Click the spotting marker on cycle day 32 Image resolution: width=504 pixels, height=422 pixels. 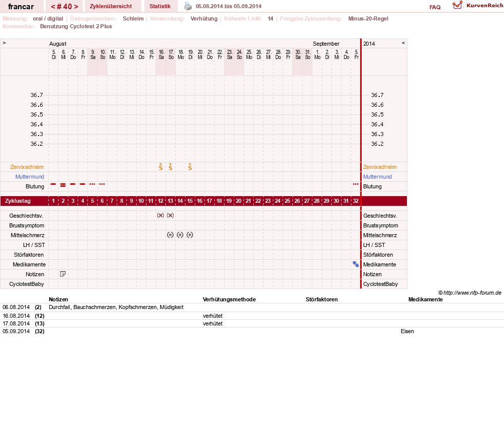[x=356, y=184]
